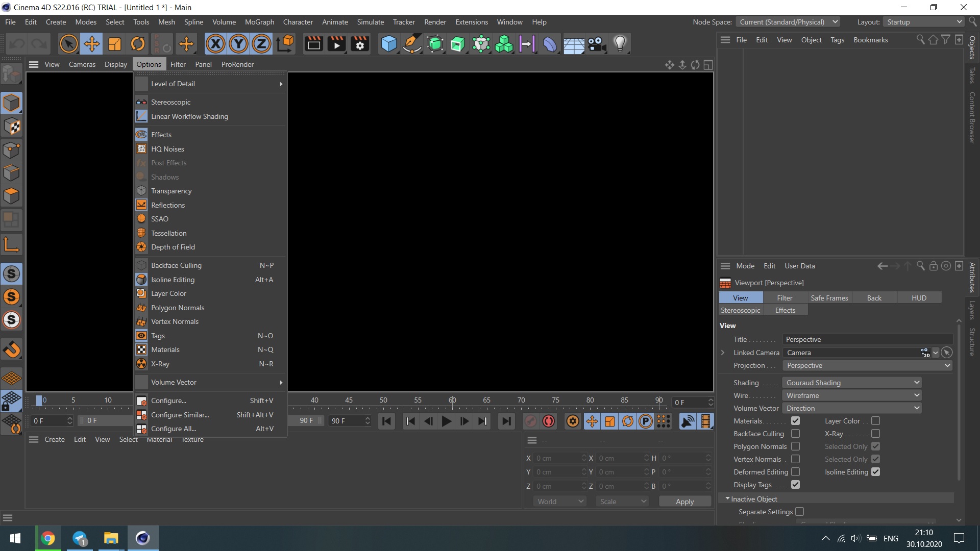Open Bookmarks in Object Manager

(x=870, y=40)
